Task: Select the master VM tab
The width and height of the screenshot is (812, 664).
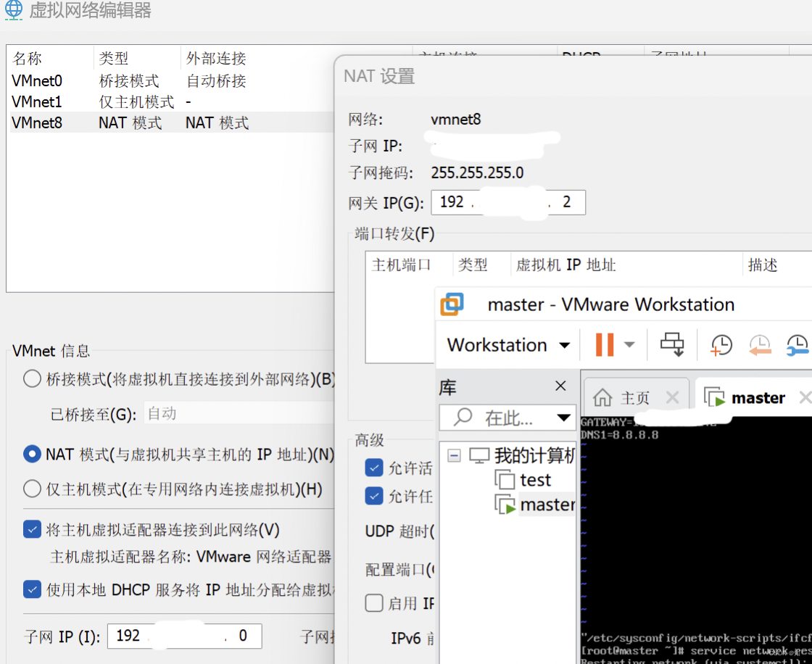Action: (x=757, y=397)
